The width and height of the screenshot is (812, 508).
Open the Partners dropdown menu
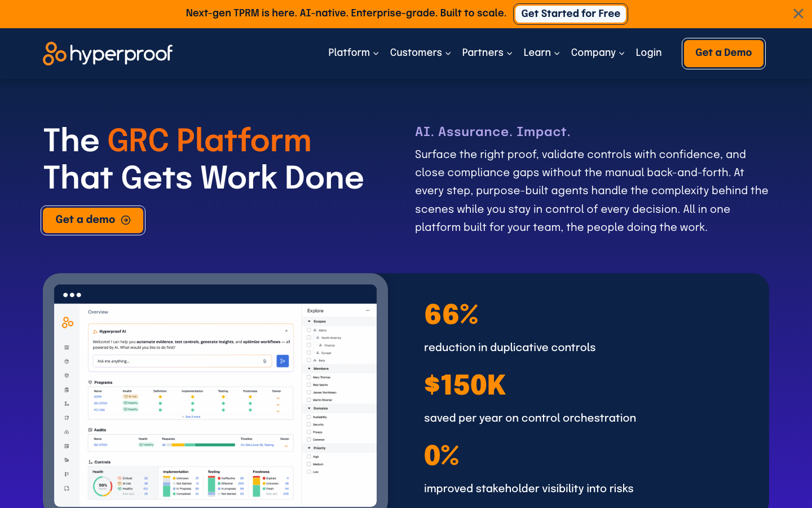click(x=487, y=52)
